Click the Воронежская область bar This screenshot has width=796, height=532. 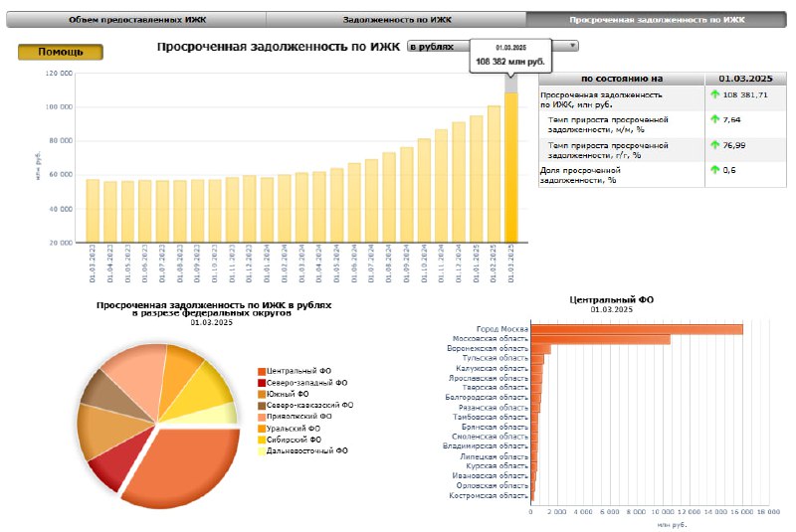tap(540, 349)
